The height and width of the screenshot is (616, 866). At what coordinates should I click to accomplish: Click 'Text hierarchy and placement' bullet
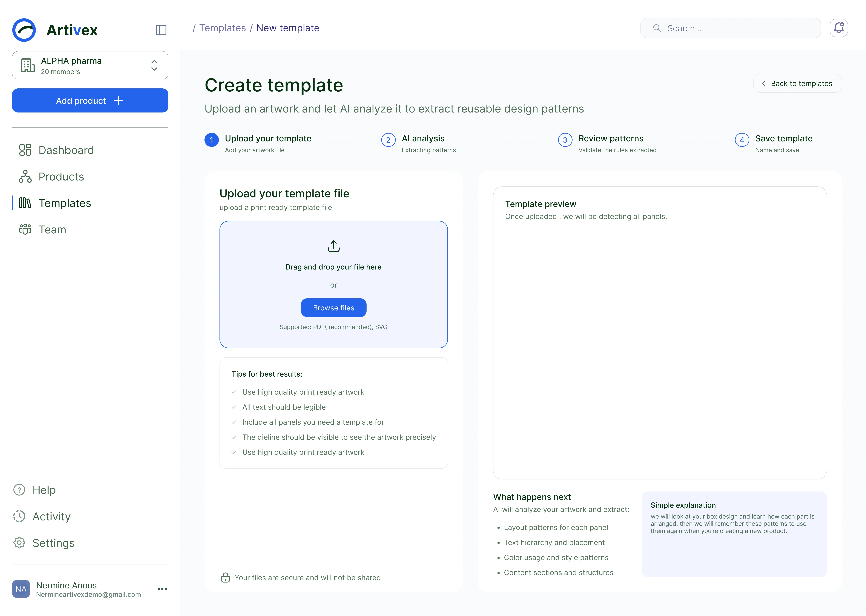(x=554, y=542)
